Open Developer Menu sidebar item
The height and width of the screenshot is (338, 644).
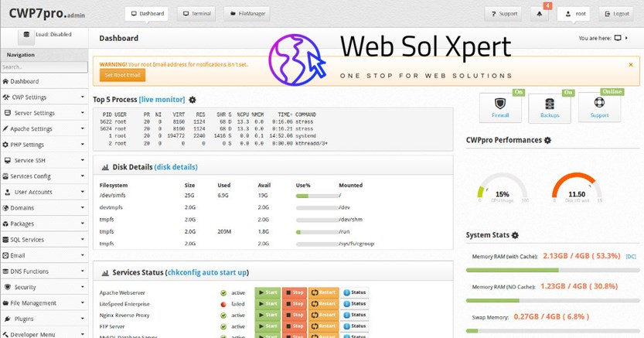44,334
